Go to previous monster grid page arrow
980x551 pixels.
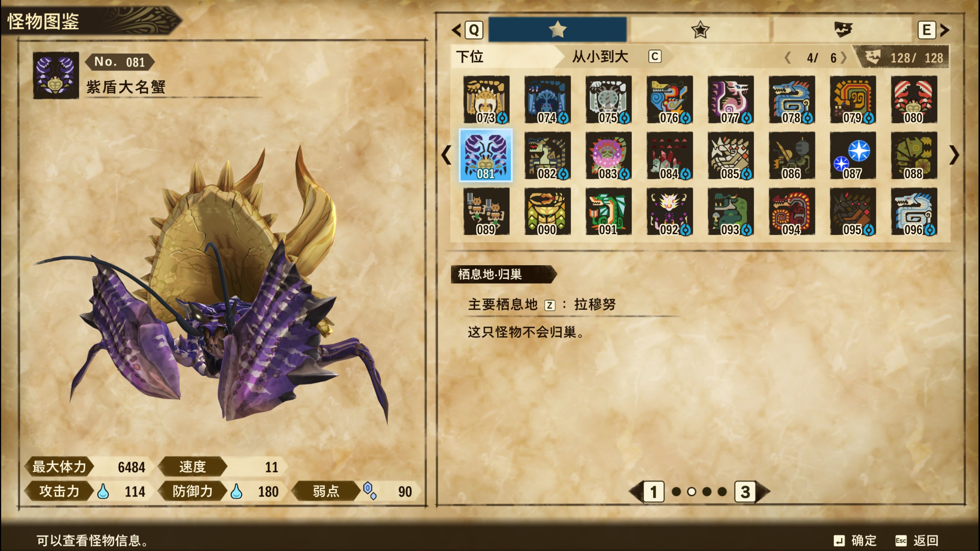[x=446, y=155]
